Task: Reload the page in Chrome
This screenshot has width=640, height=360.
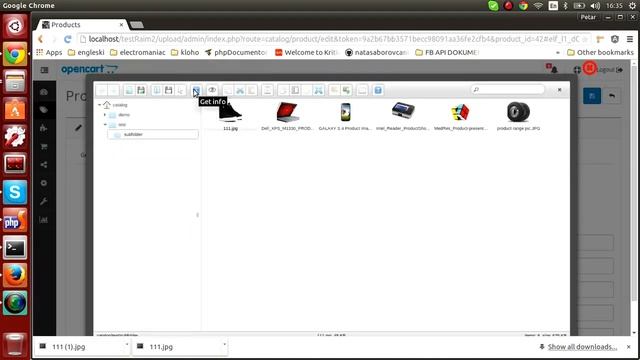Action: pos(68,39)
